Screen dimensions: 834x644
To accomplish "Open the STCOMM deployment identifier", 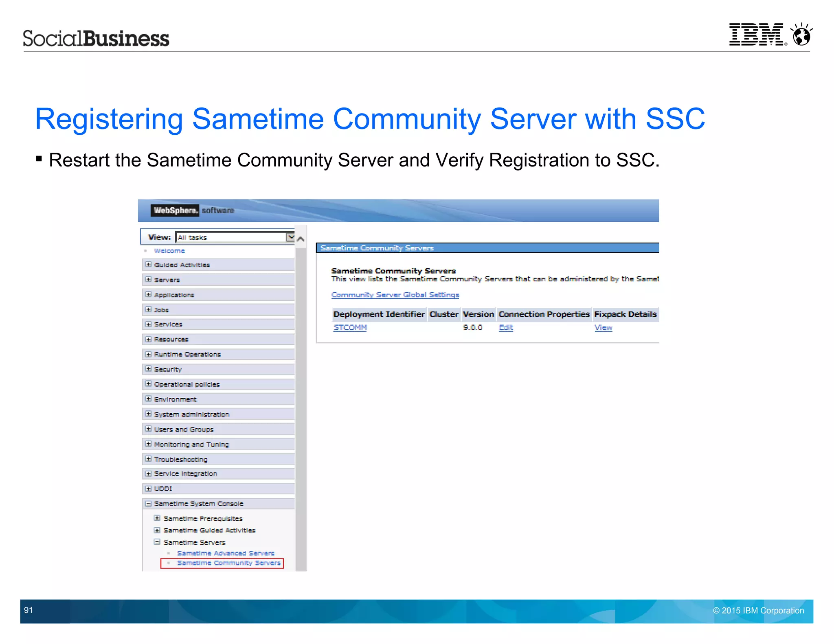I will (x=350, y=328).
